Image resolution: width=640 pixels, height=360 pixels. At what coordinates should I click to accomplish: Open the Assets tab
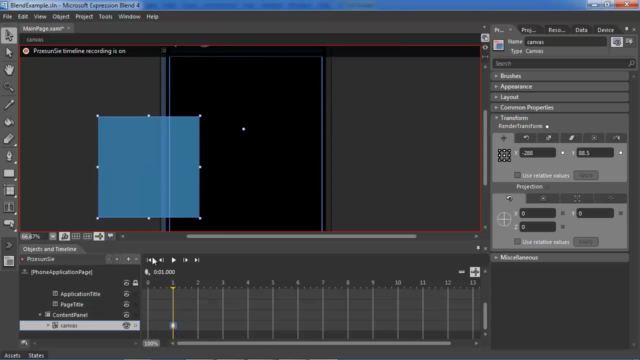pyautogui.click(x=12, y=356)
